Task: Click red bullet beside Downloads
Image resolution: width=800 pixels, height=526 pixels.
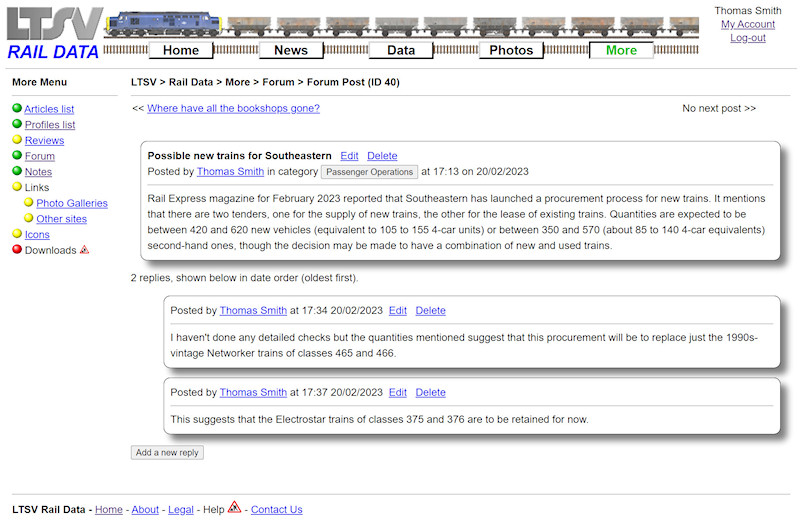Action: point(17,250)
